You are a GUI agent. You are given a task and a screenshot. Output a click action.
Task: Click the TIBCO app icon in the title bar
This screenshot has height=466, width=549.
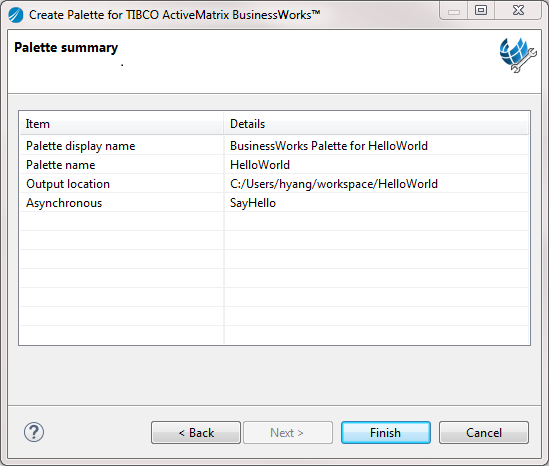pyautogui.click(x=16, y=15)
